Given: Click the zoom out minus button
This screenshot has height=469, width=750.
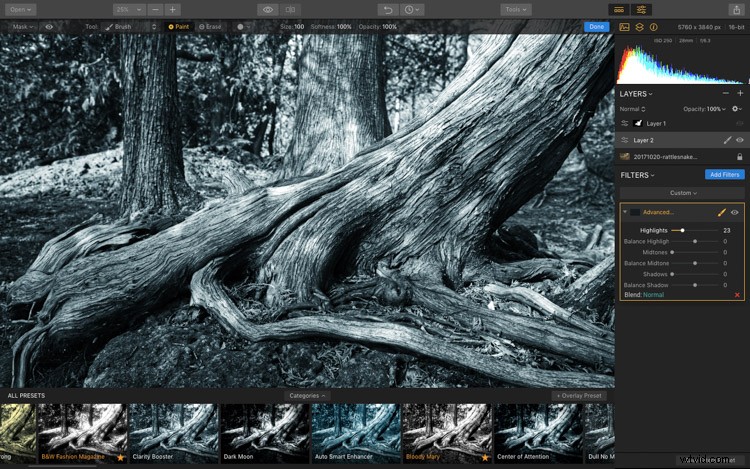Looking at the screenshot, I should click(155, 10).
